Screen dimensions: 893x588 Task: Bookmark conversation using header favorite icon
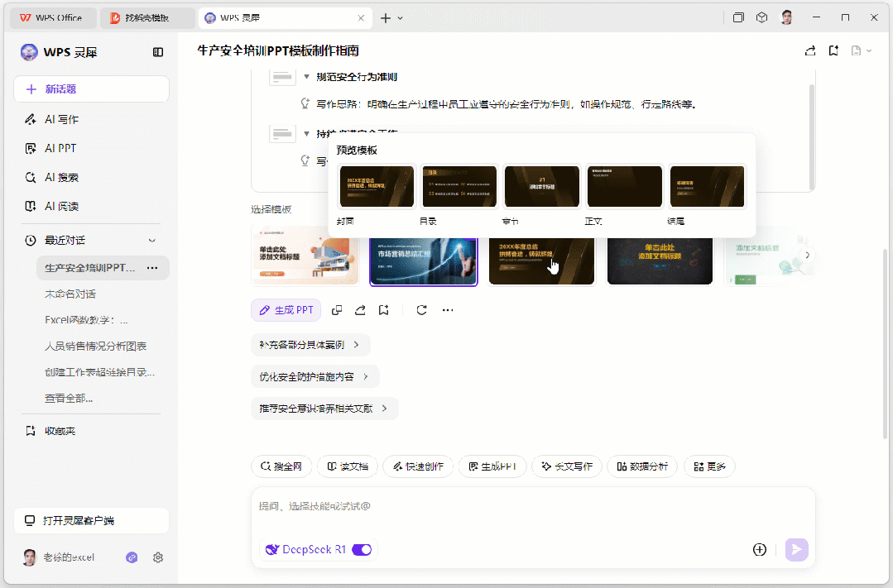833,50
